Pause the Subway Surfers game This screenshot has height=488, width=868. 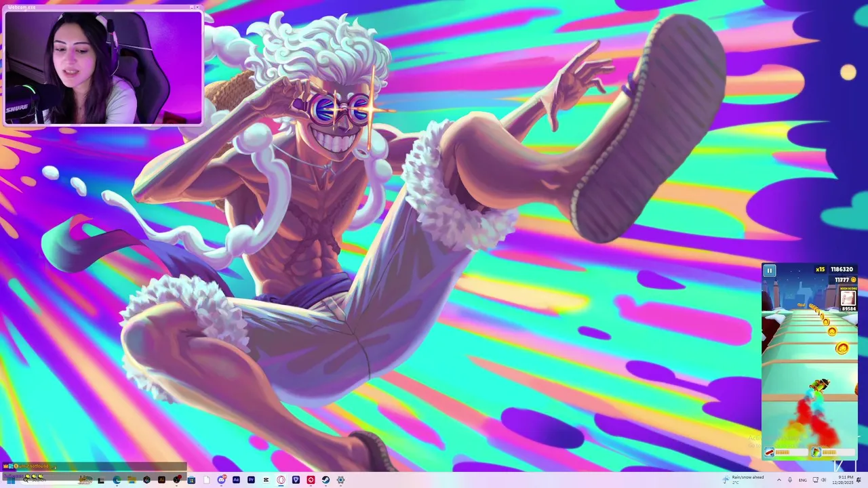coord(769,271)
